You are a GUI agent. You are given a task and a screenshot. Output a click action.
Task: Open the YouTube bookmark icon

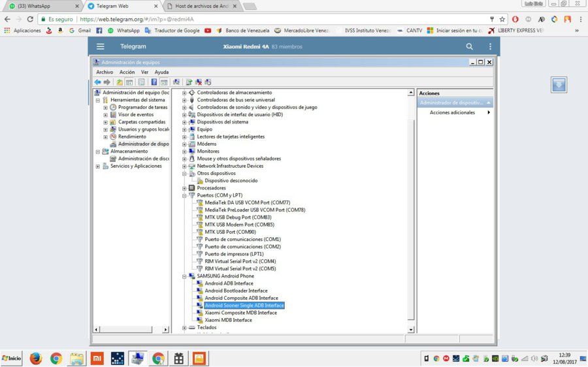208,30
